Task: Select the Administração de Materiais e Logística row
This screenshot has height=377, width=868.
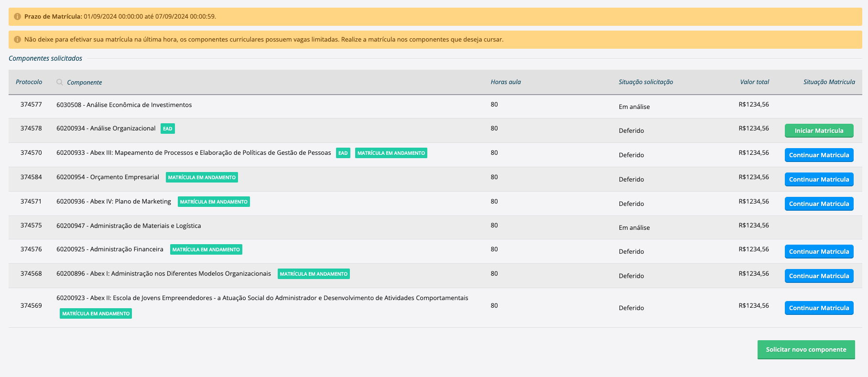Action: point(129,226)
